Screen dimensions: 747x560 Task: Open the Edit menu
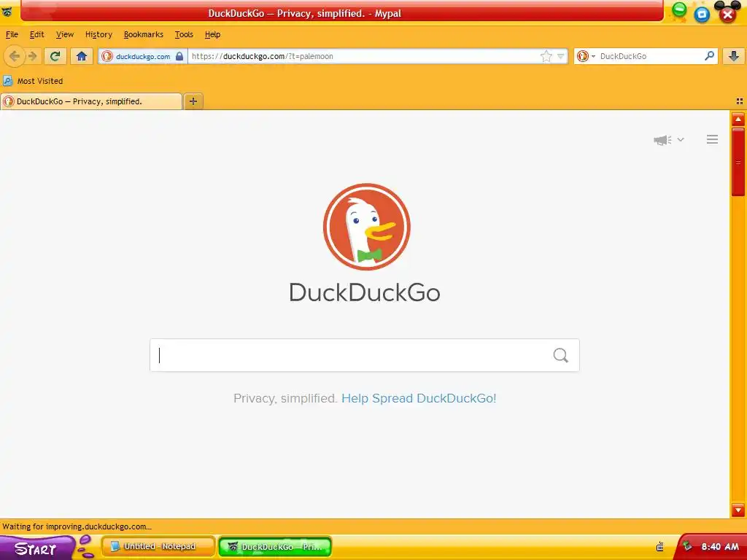tap(36, 34)
